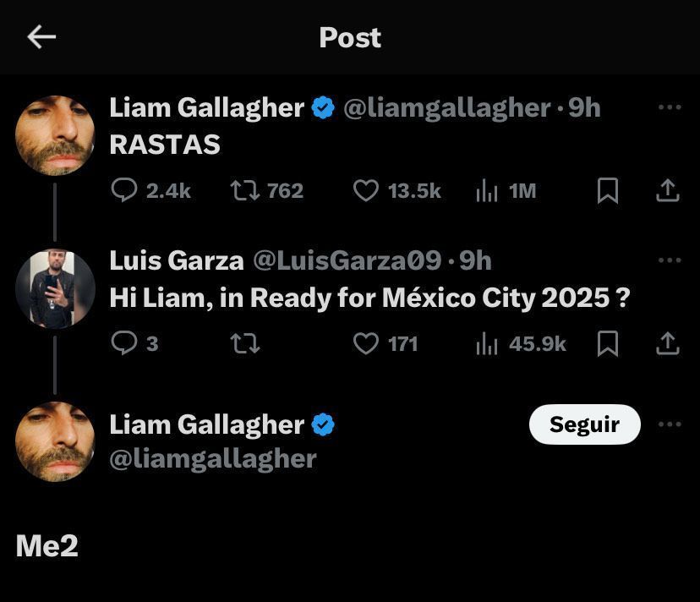Like Liam Gallagher's RASTAS post
700x602 pixels.
pos(366,190)
